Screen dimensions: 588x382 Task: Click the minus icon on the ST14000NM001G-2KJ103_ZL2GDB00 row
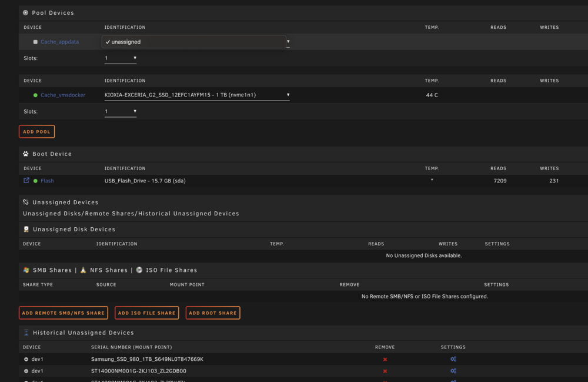point(26,371)
